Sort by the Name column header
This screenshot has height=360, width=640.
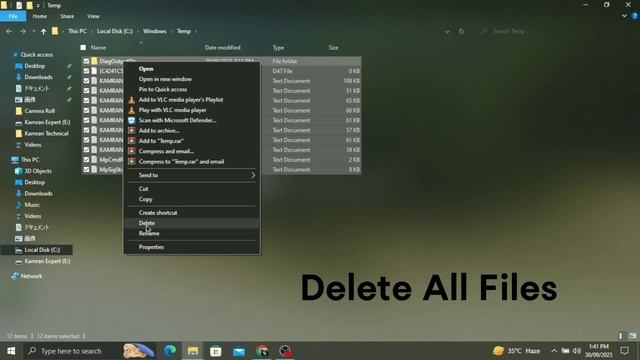[98, 48]
